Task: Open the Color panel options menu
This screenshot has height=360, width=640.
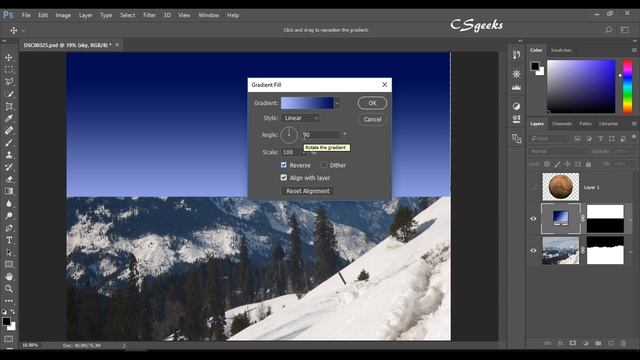Action: 634,50
